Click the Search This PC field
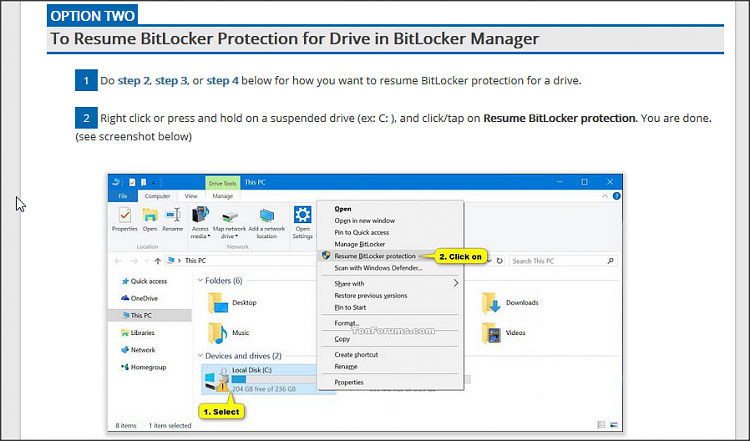Screen dimensions: 750x441 click(x=563, y=261)
